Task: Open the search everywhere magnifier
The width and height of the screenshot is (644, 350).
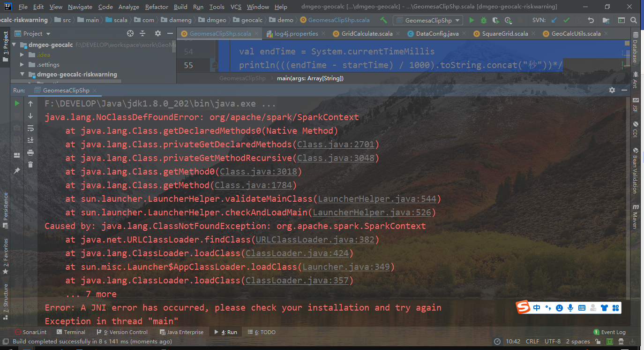Action: point(634,20)
